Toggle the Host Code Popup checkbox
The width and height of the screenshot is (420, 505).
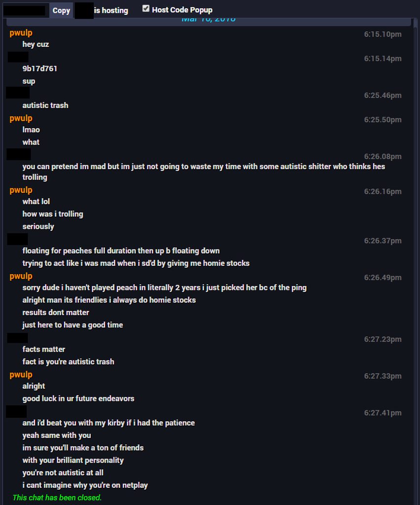point(146,9)
